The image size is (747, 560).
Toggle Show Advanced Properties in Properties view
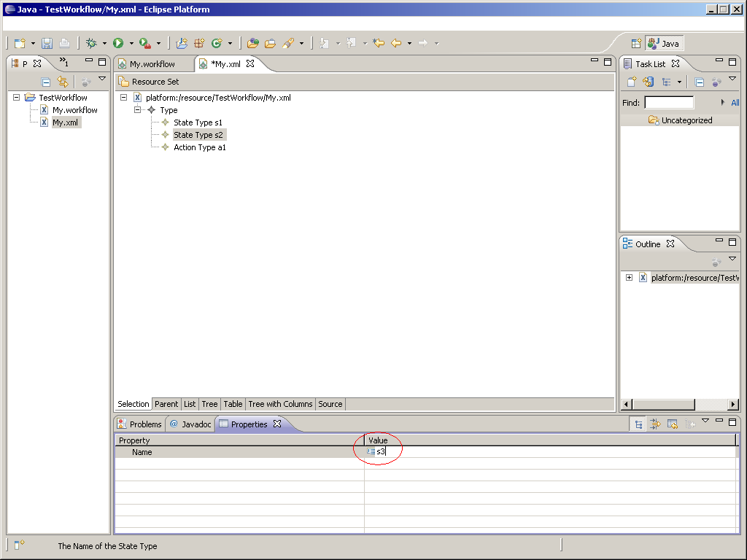[655, 424]
